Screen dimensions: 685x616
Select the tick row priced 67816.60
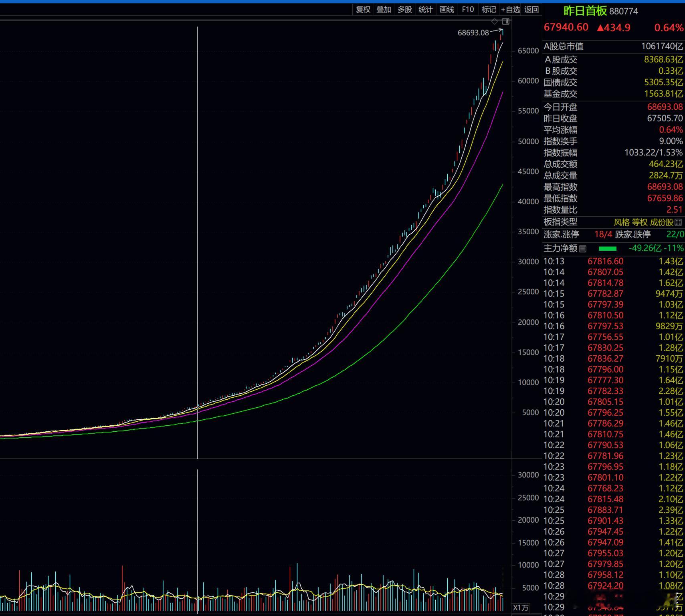coord(613,262)
